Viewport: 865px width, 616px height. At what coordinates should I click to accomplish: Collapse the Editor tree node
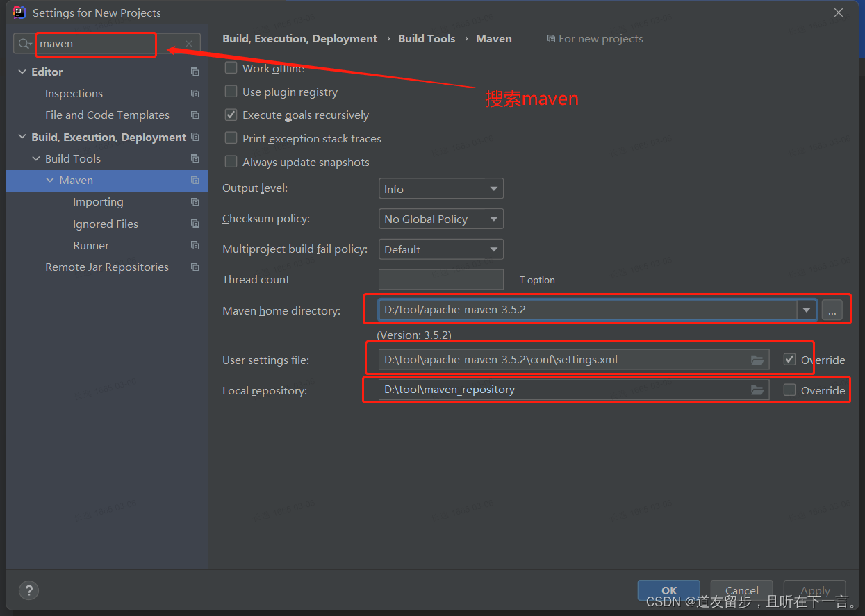click(x=22, y=71)
